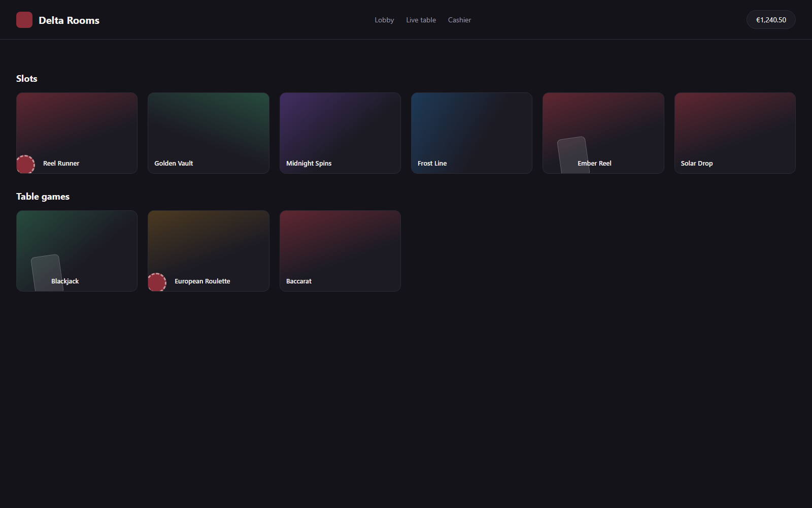The width and height of the screenshot is (812, 508).
Task: Open the Baccarat table game
Action: tap(340, 251)
